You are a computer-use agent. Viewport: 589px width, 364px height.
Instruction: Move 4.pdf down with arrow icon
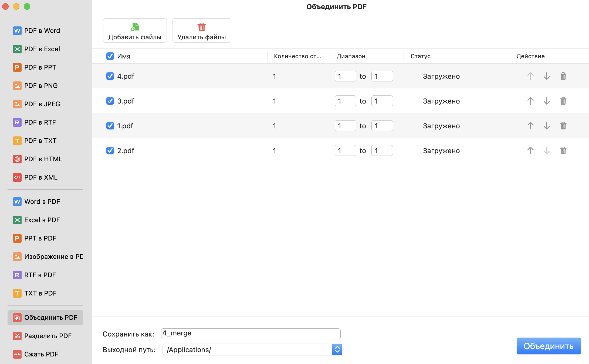547,76
